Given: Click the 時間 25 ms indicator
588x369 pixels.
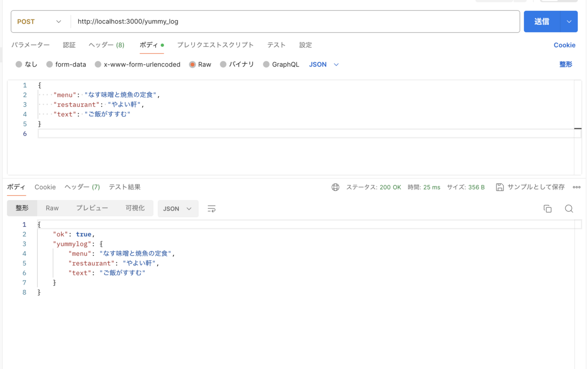Looking at the screenshot, I should click(424, 187).
